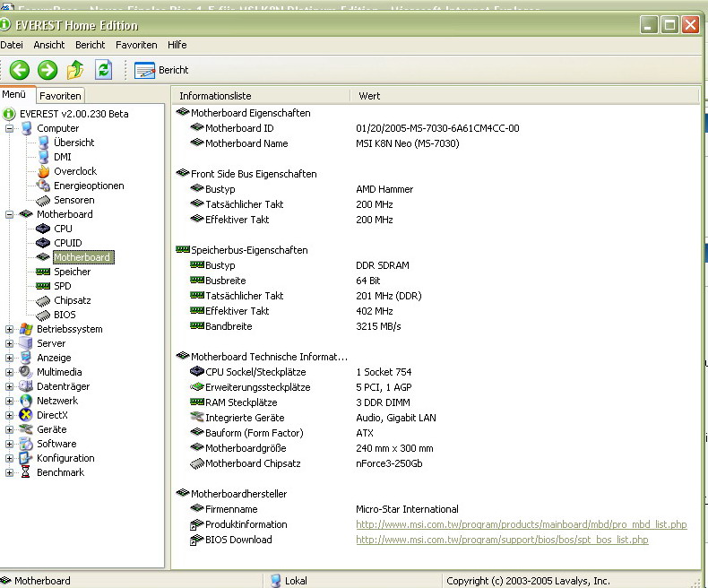708x588 pixels.
Task: Close the EVEREST Home Edition window
Action: click(690, 25)
